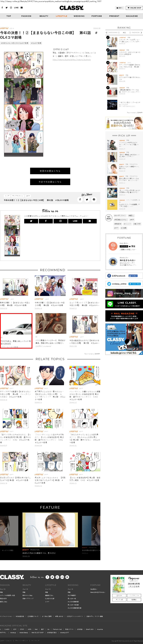Click Twitter button under Follow us on

click(x=31, y=221)
